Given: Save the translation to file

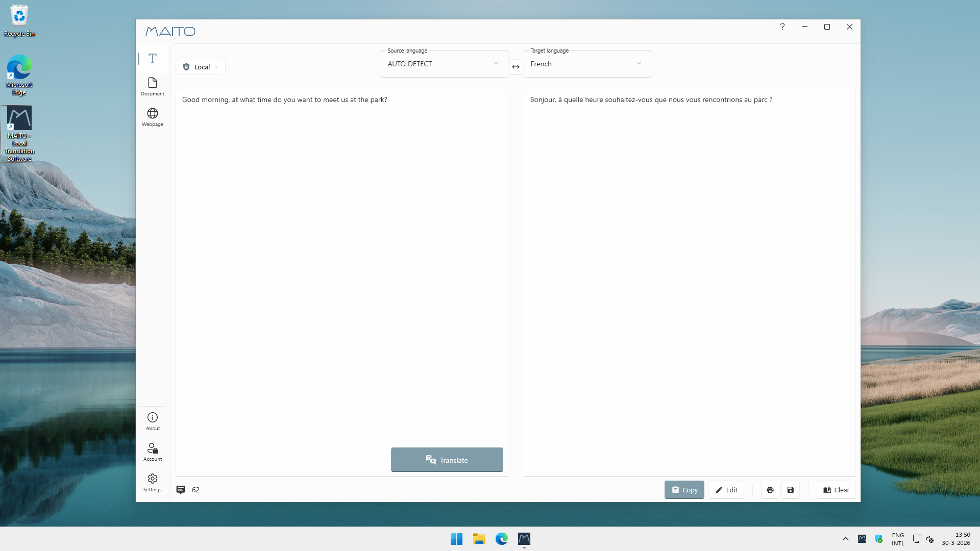Looking at the screenshot, I should click(x=790, y=490).
